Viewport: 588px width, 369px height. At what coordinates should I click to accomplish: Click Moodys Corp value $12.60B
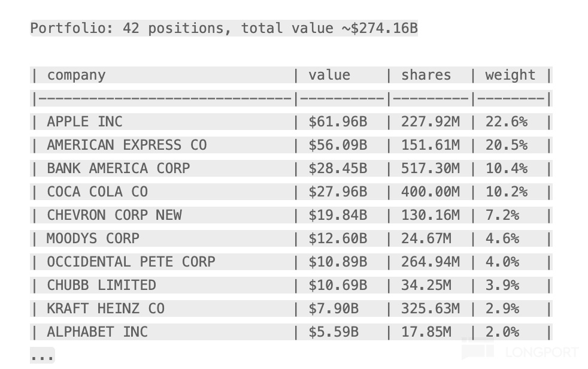tap(338, 238)
